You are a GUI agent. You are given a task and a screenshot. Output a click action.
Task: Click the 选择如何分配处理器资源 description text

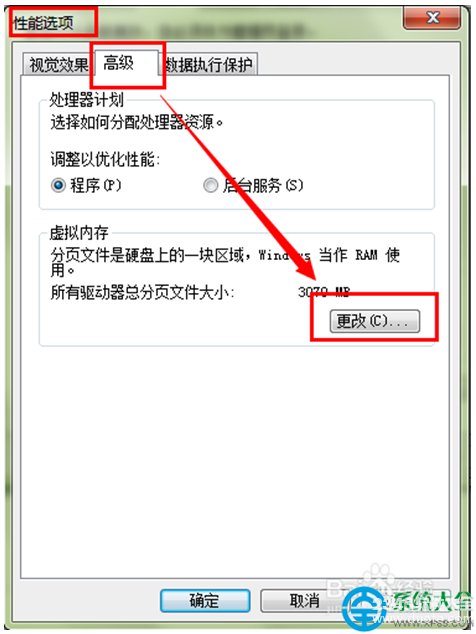click(x=137, y=122)
